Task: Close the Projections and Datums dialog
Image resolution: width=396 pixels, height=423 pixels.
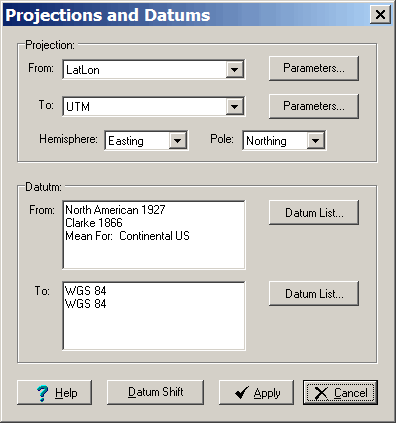Action: [380, 15]
